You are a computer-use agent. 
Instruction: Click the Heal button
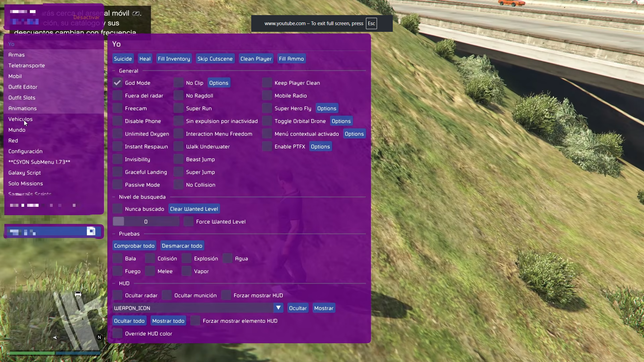tap(145, 59)
